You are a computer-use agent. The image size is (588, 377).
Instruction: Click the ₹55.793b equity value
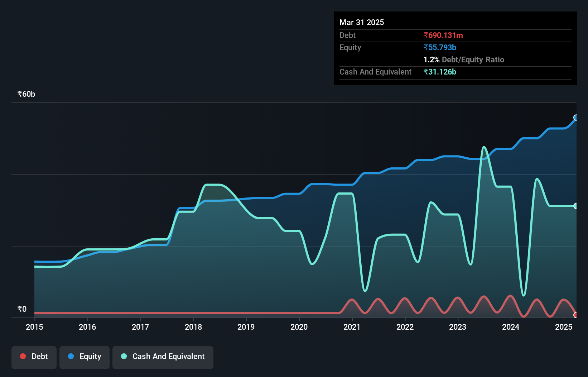[x=440, y=47]
